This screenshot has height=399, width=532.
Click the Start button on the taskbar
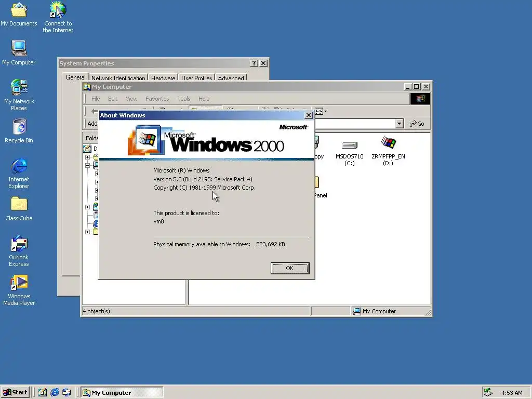[x=15, y=393]
